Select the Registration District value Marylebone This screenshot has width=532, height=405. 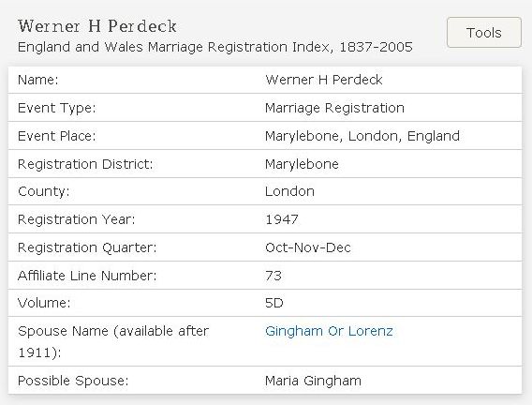pyautogui.click(x=302, y=164)
